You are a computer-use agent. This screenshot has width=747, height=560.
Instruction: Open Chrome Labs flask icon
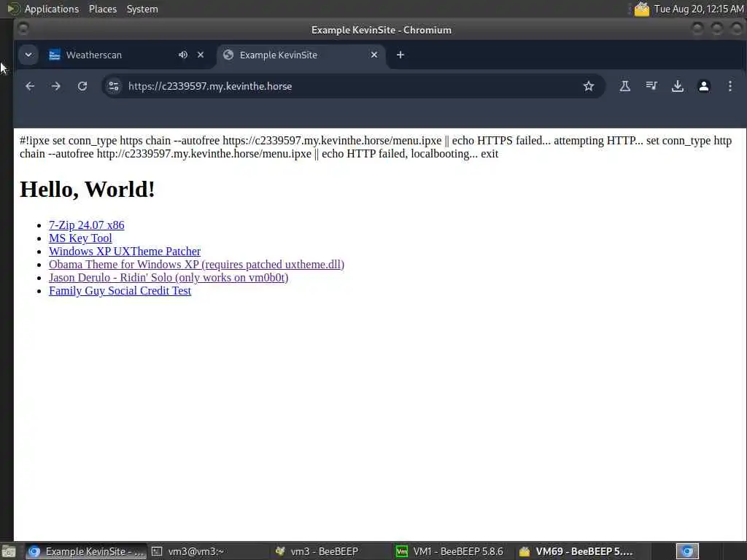[x=625, y=86]
